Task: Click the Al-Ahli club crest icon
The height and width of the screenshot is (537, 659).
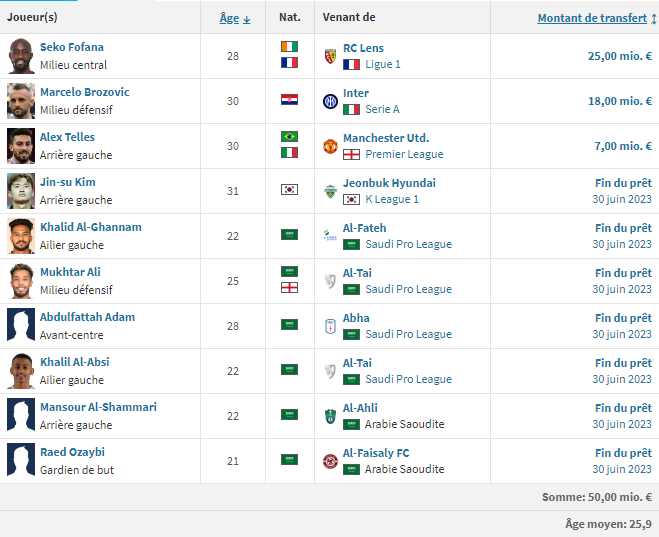Action: coord(330,416)
